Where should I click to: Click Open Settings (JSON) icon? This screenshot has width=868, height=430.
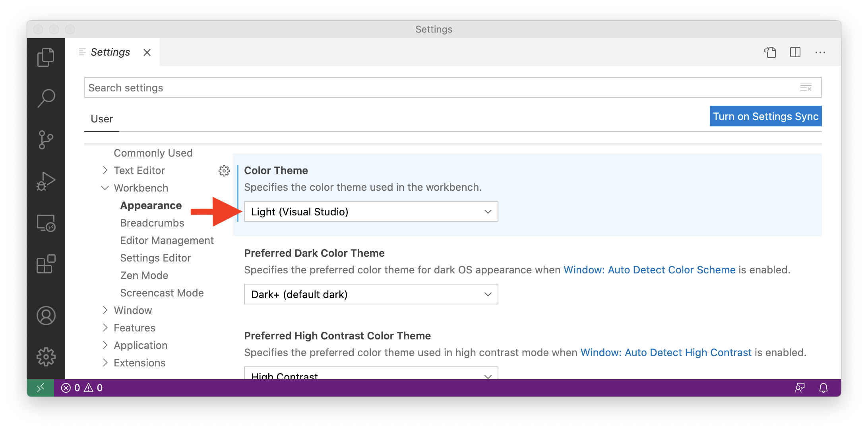pyautogui.click(x=770, y=52)
